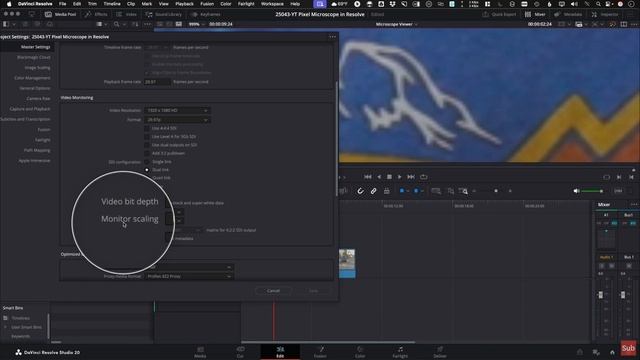
Task: Open viewer zoom percentage dropdown
Action: pos(196,24)
